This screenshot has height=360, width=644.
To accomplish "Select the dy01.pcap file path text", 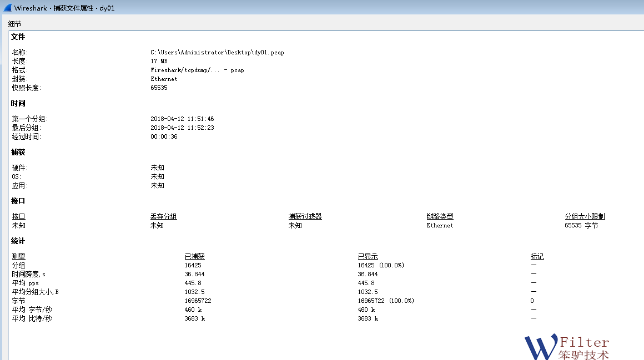I will (217, 52).
